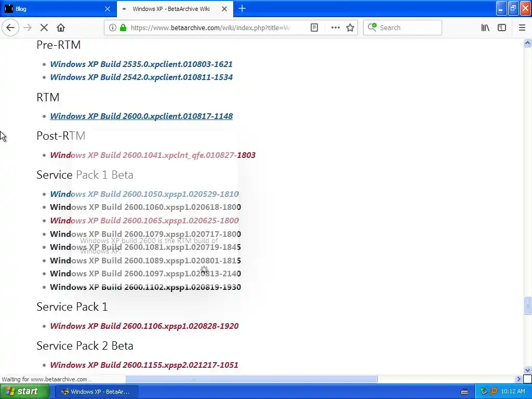This screenshot has height=399, width=532.
Task: Click the Service Pack 2 Beta heading
Action: tap(85, 345)
